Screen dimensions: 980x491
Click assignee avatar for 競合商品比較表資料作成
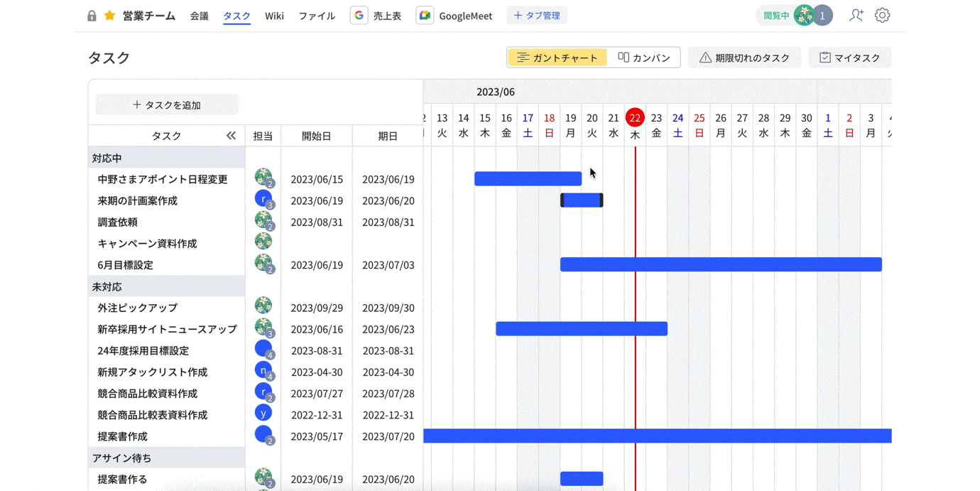pyautogui.click(x=263, y=414)
